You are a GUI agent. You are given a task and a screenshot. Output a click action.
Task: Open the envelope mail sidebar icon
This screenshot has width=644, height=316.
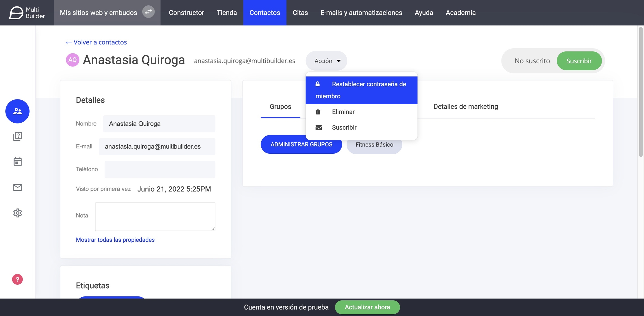click(x=17, y=187)
